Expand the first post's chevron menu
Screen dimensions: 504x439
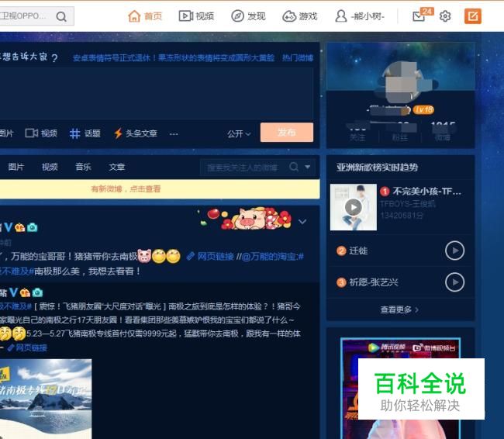302,222
